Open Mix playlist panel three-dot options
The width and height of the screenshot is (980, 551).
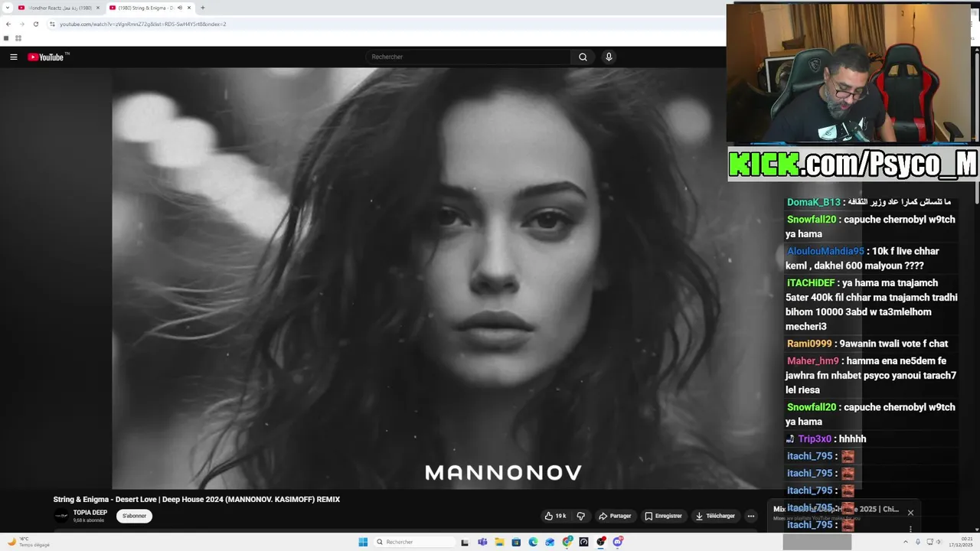tap(910, 529)
